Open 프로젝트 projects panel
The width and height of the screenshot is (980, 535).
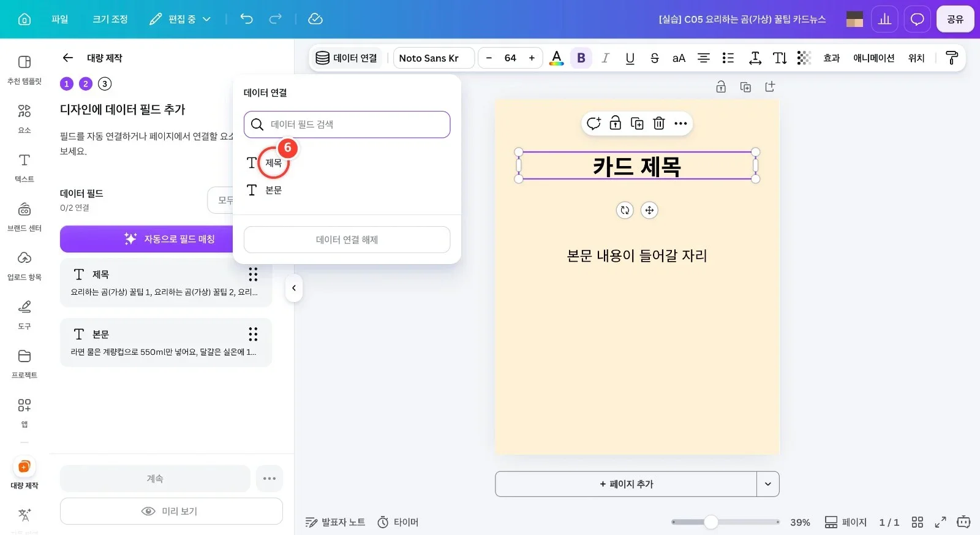(24, 364)
